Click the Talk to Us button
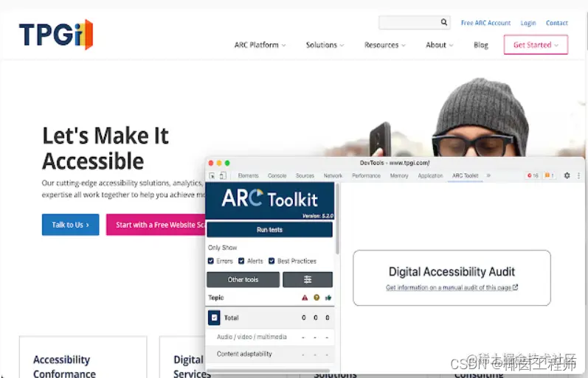 [71, 225]
